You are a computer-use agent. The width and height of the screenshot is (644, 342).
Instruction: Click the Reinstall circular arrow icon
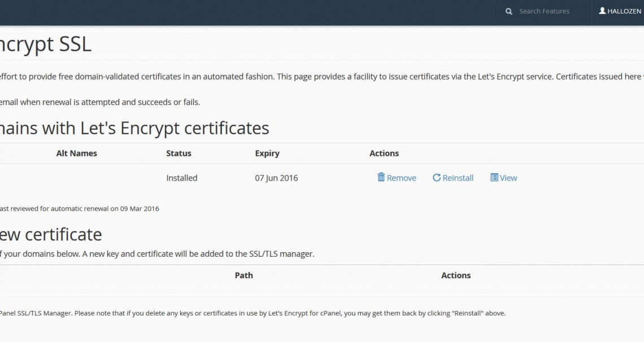click(437, 178)
